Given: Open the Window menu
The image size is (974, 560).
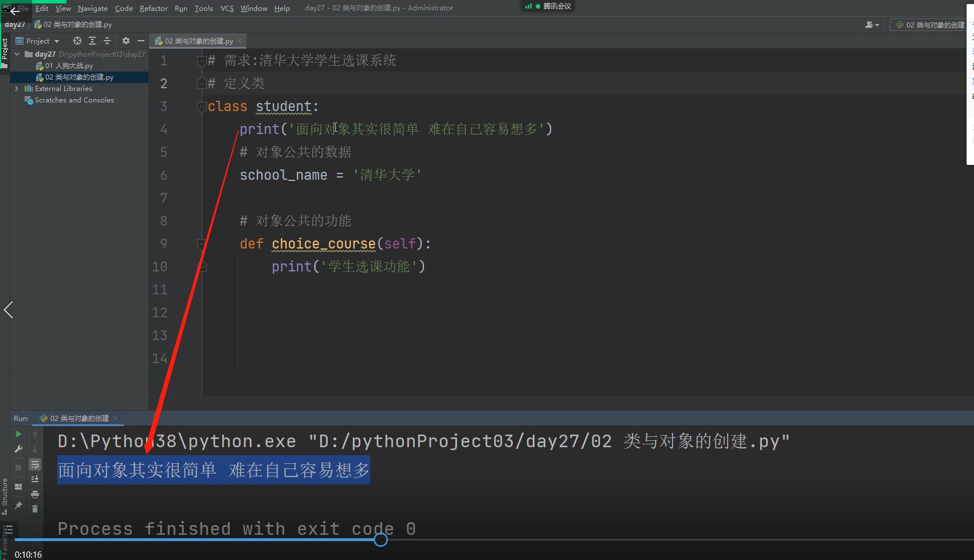Looking at the screenshot, I should pyautogui.click(x=254, y=8).
